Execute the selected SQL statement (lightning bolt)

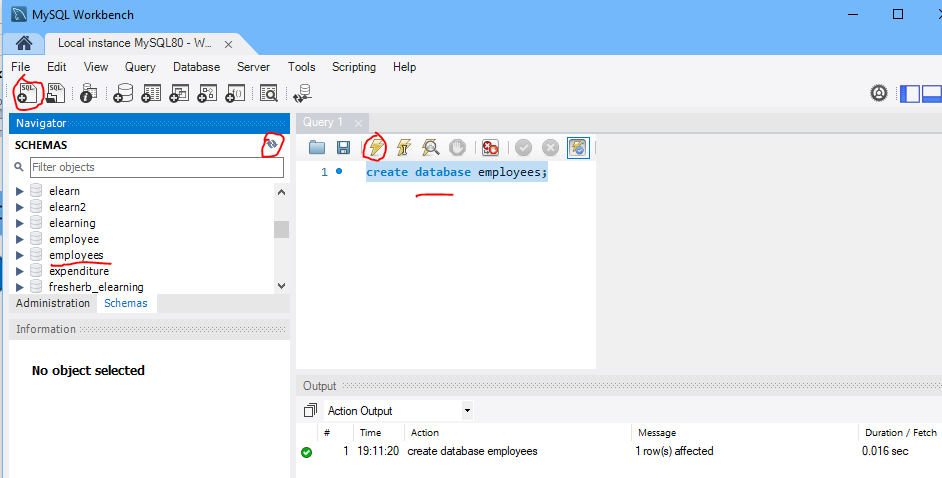377,147
